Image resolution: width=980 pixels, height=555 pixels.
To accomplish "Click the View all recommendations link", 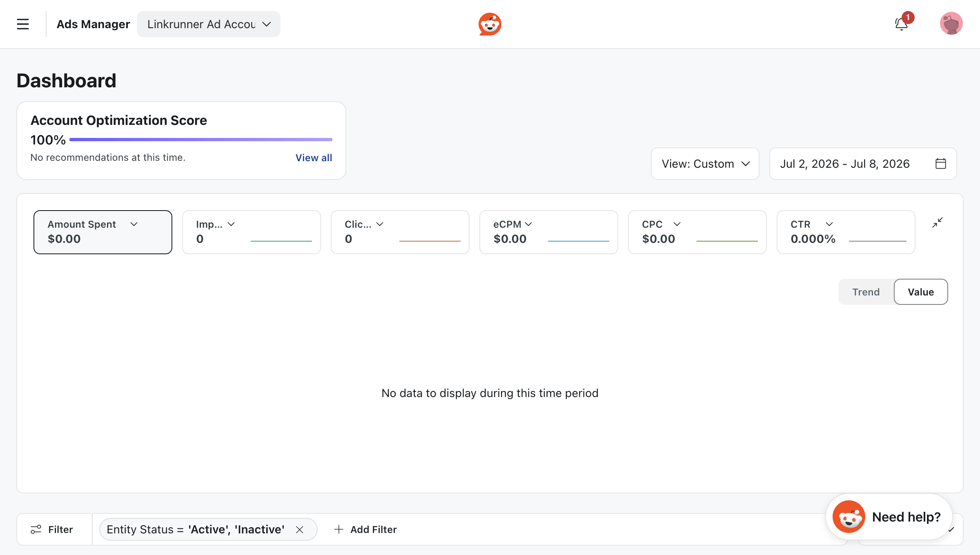I will 314,158.
